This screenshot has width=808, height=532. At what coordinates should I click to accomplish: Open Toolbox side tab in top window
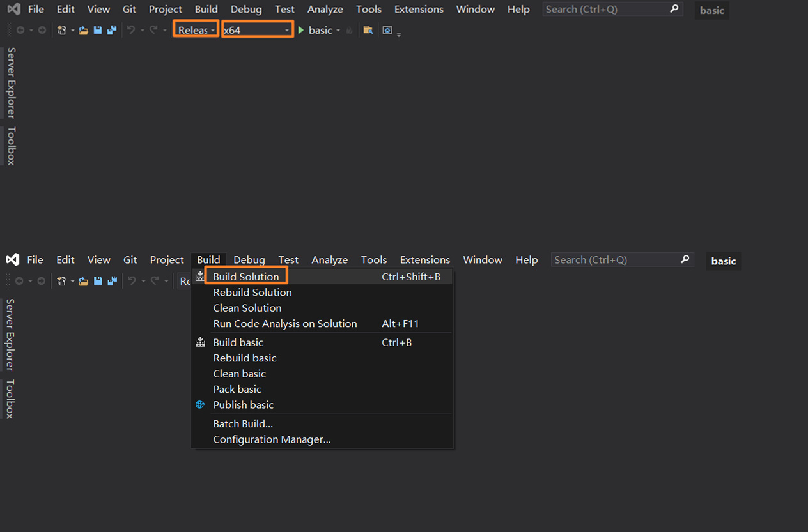point(10,146)
